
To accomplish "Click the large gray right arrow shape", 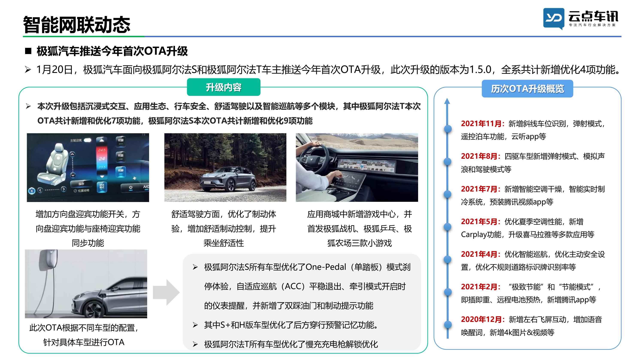I will (x=166, y=293).
